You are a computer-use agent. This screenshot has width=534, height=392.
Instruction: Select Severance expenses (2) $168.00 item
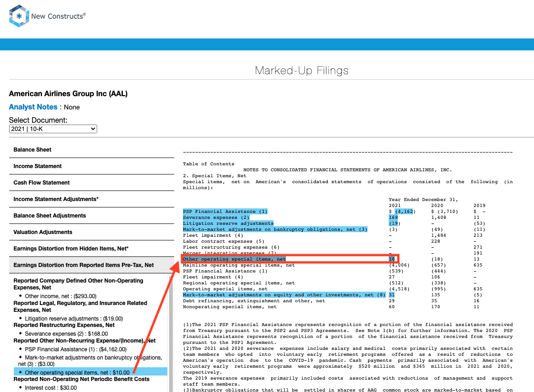(x=66, y=334)
